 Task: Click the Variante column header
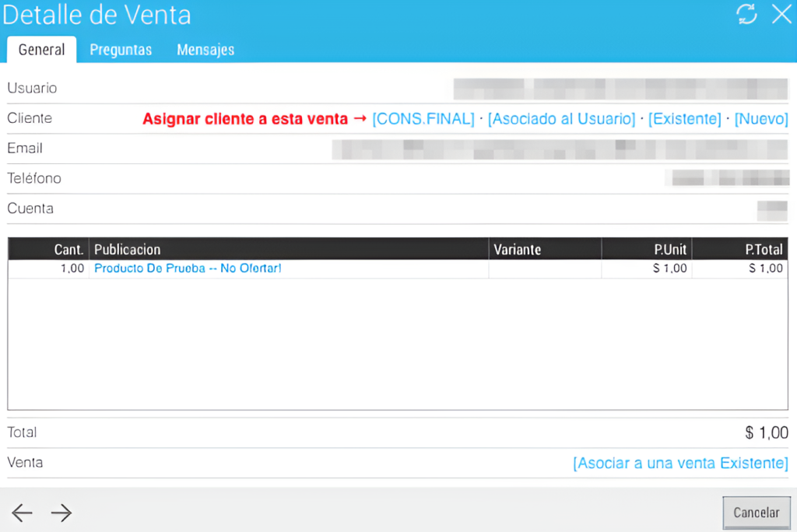click(x=545, y=249)
